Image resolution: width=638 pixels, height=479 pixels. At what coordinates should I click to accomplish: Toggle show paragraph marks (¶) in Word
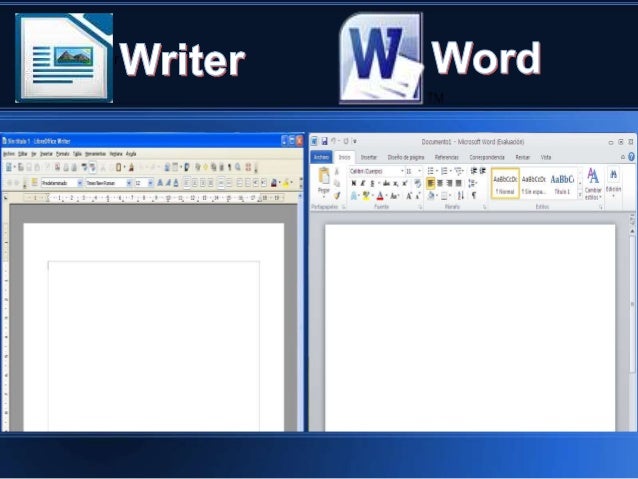(474, 196)
